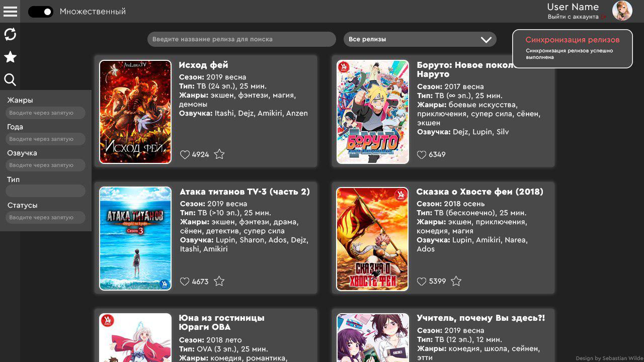Star Сказка о Хвосте феи release

[x=456, y=281]
